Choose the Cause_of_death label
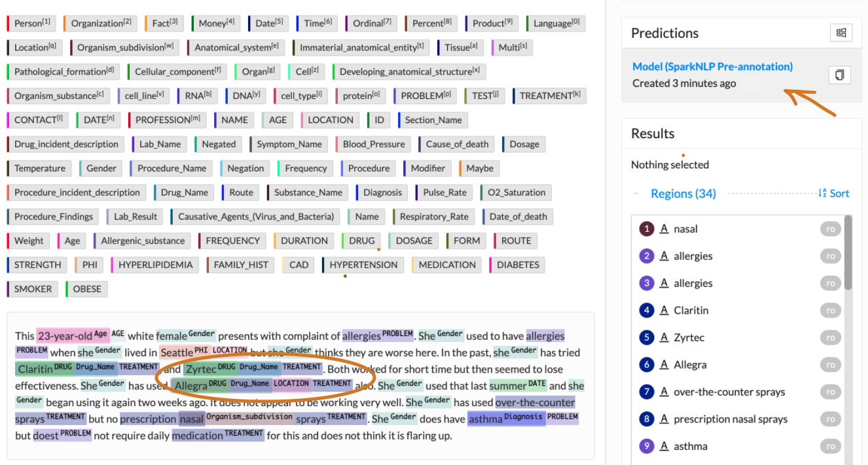The image size is (868, 465). 457,144
